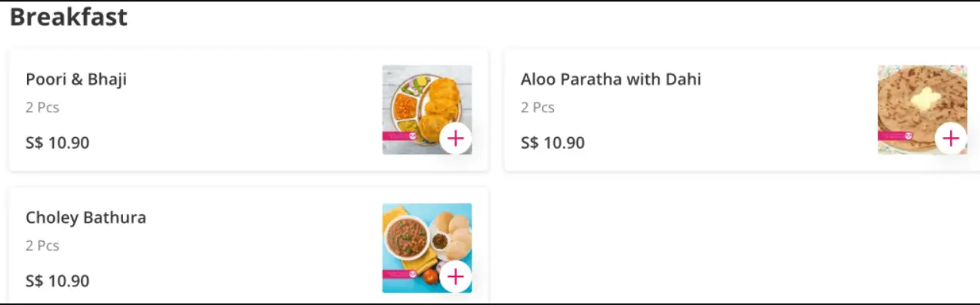Click the Breakfast section heading
980x305 pixels.
tap(68, 17)
